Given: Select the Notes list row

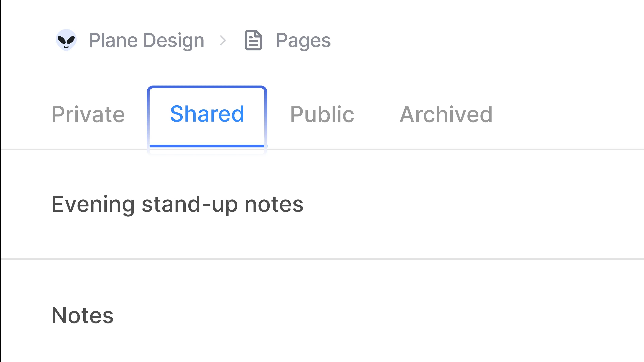Looking at the screenshot, I should coord(322,315).
